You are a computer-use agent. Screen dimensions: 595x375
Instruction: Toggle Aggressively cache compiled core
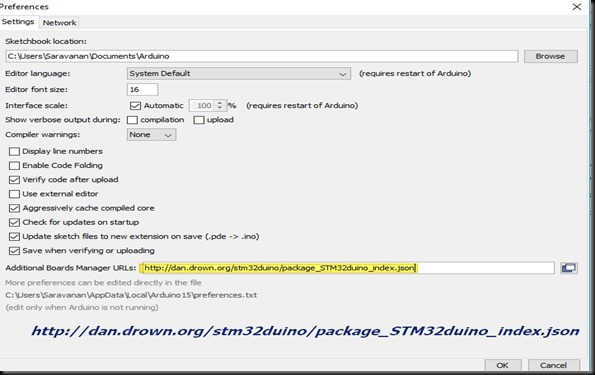click(x=14, y=208)
